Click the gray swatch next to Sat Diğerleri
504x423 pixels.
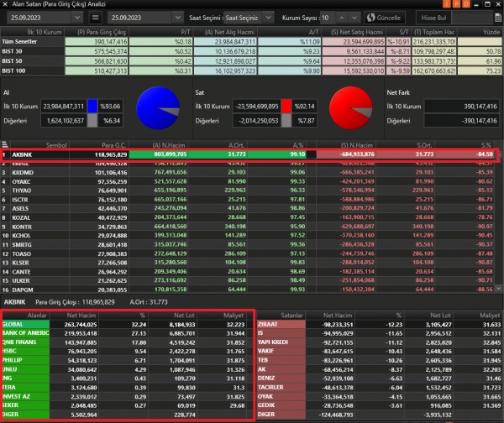(286, 121)
